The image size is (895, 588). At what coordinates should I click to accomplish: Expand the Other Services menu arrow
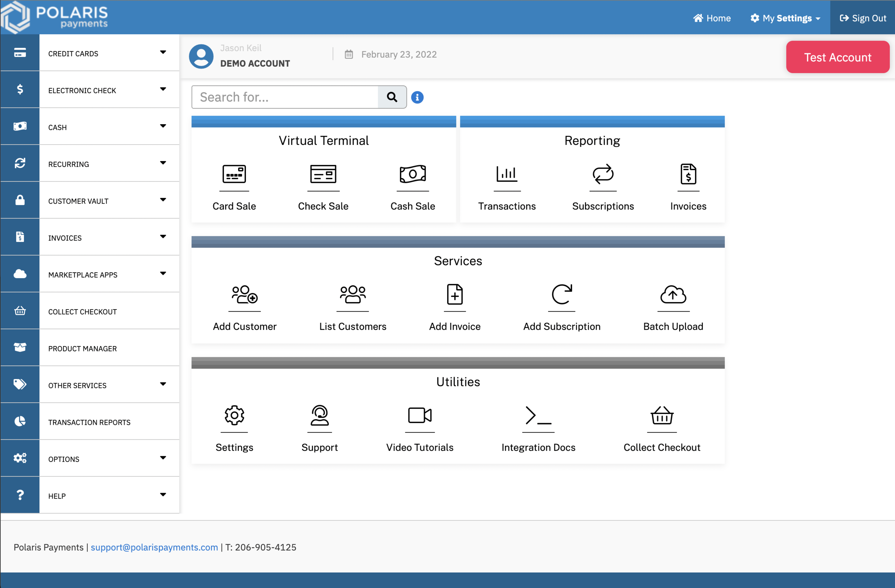[x=163, y=384]
